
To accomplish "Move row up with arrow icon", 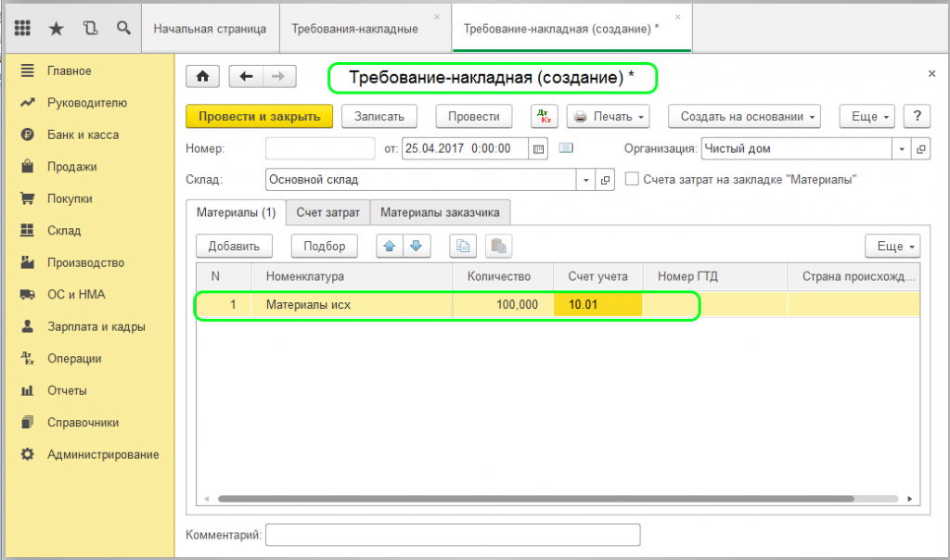I will tap(390, 246).
